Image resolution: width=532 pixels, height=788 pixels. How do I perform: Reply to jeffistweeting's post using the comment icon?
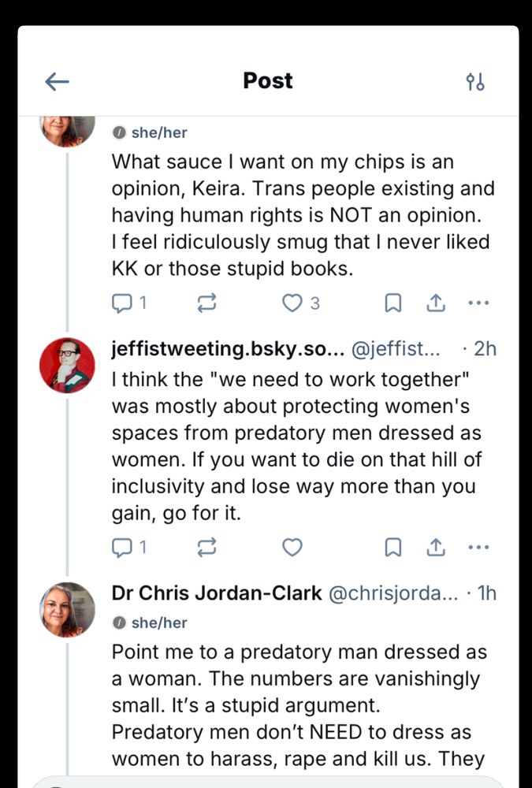tap(122, 547)
